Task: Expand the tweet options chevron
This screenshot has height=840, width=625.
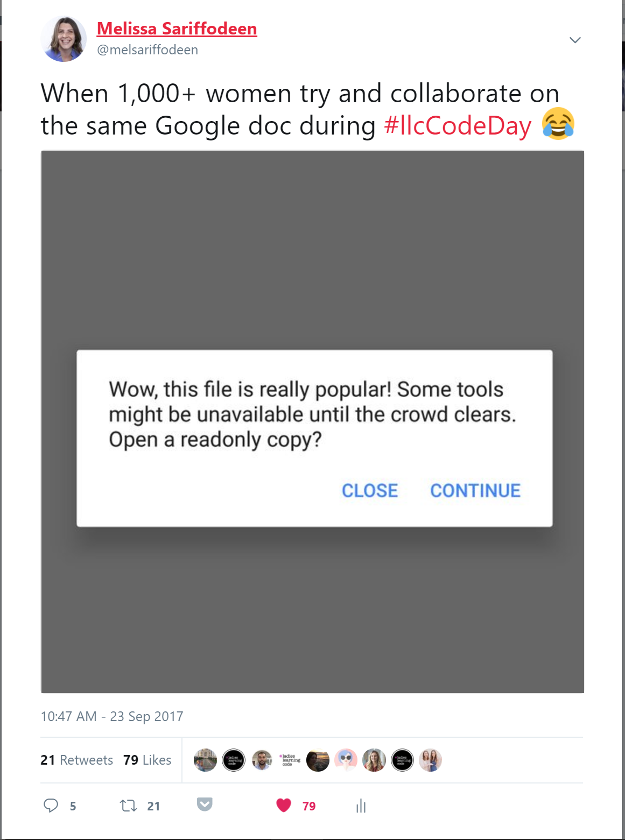Action: (575, 40)
